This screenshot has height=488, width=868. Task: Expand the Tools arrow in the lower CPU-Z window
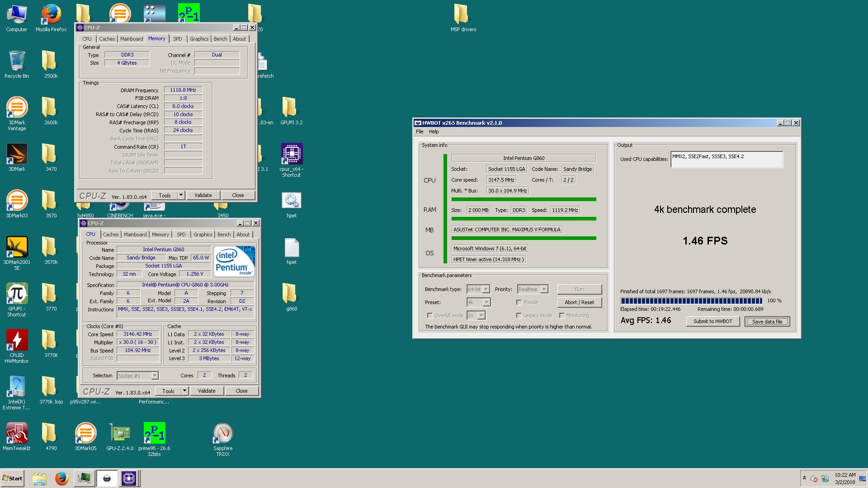[184, 391]
